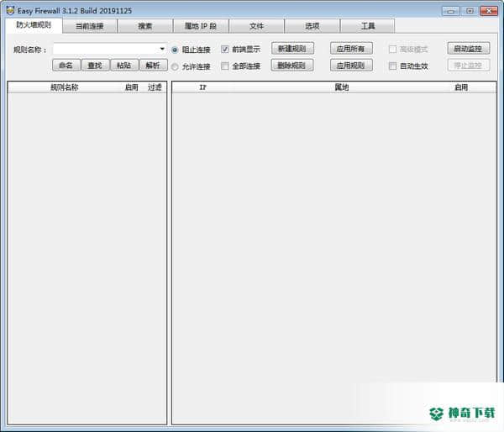Click the 过滤 column header
The width and height of the screenshot is (504, 432).
155,87
